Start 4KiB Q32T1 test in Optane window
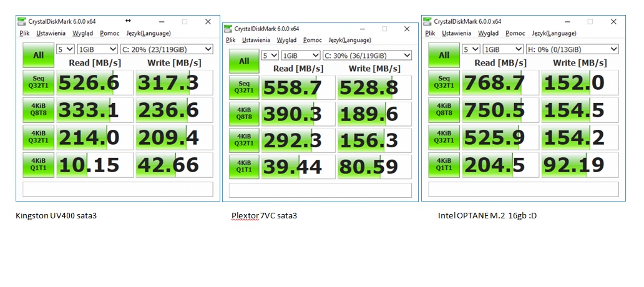The width and height of the screenshot is (644, 287). tap(444, 137)
